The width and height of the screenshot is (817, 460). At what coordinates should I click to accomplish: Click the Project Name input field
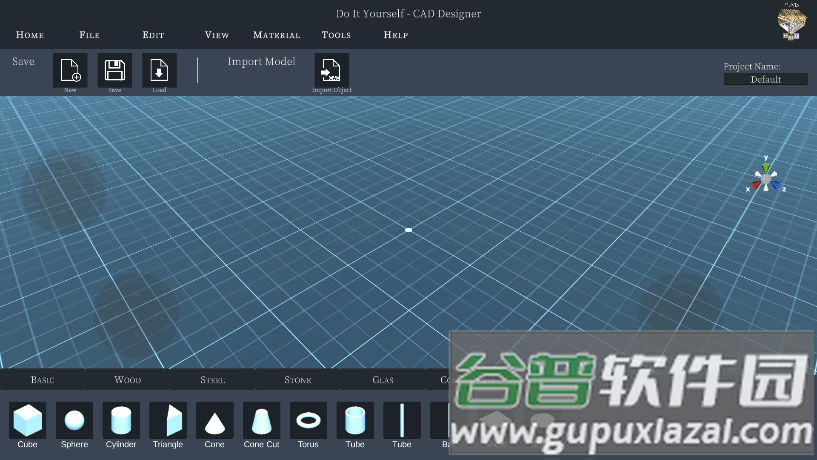tap(765, 79)
